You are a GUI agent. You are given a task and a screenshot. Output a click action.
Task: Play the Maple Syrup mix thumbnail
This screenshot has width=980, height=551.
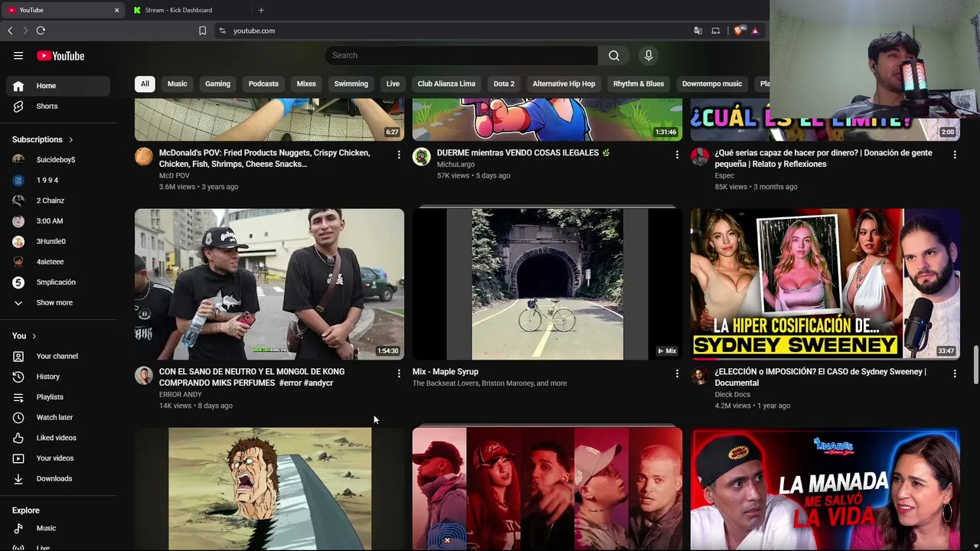pyautogui.click(x=547, y=284)
